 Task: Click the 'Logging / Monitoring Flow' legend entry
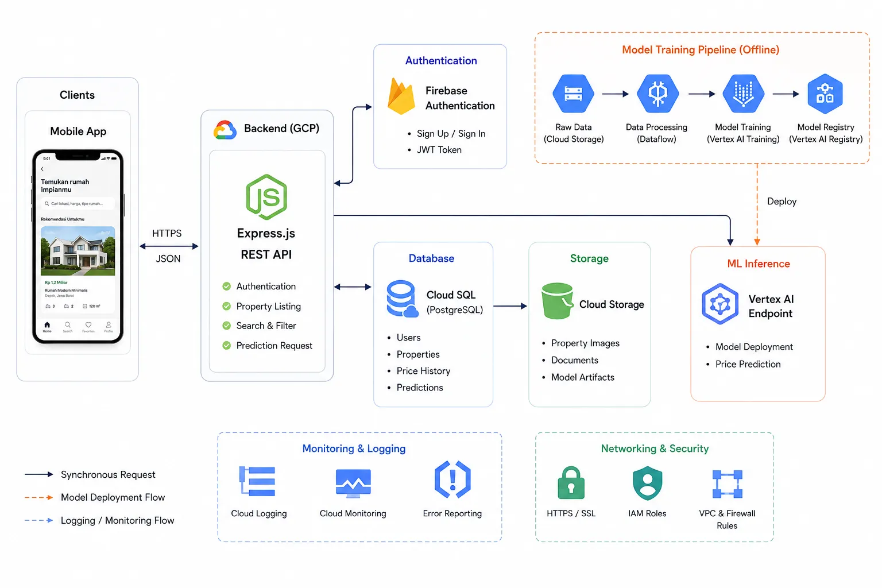(117, 520)
